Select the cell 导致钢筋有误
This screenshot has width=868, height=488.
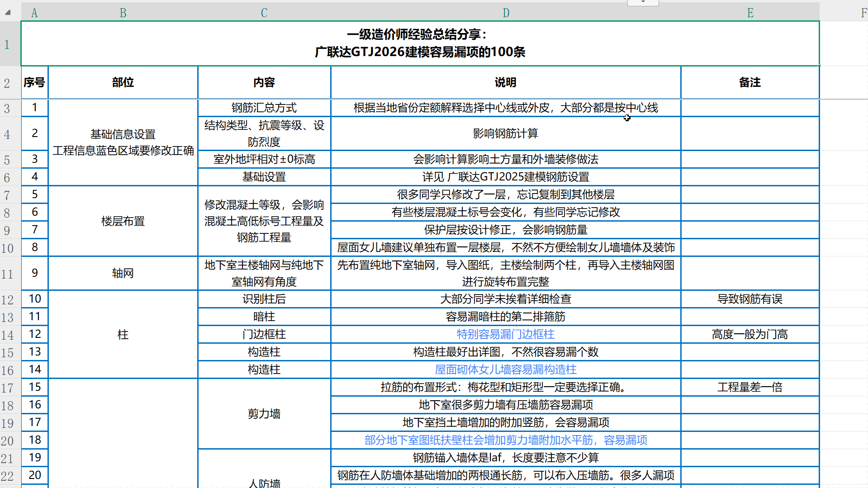[x=750, y=299]
